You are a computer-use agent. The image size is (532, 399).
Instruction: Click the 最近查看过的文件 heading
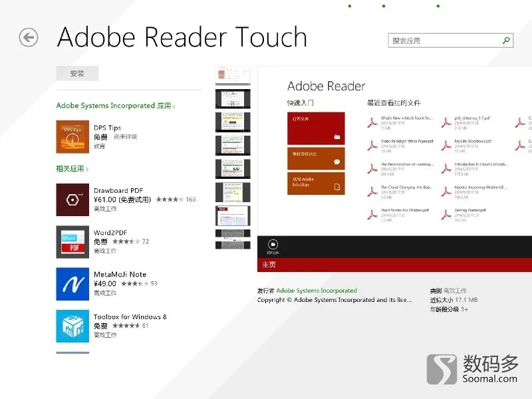point(394,103)
